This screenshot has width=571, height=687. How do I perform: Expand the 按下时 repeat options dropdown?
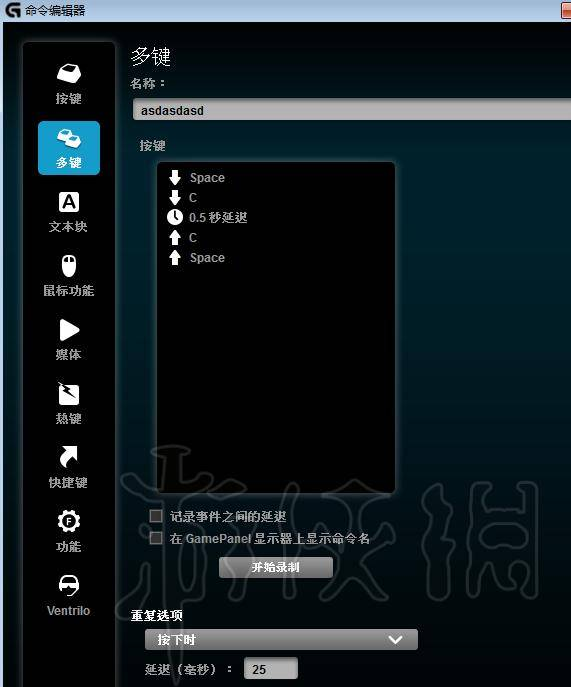(x=281, y=640)
